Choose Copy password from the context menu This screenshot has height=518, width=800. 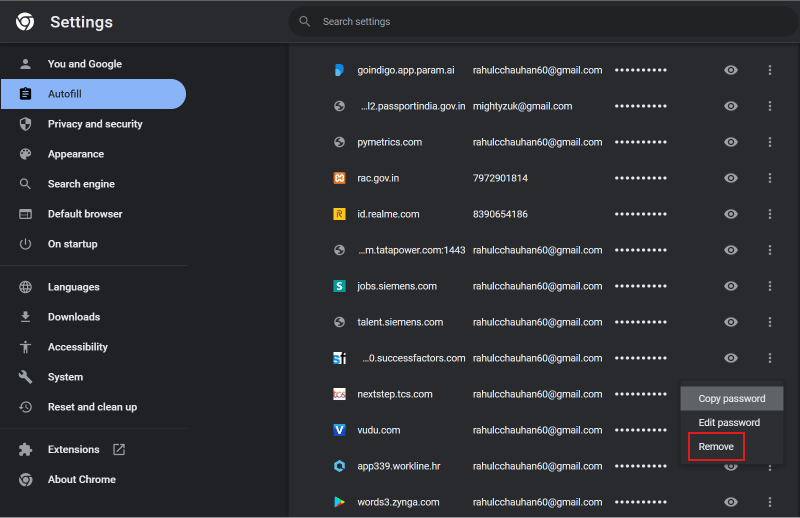(x=732, y=399)
